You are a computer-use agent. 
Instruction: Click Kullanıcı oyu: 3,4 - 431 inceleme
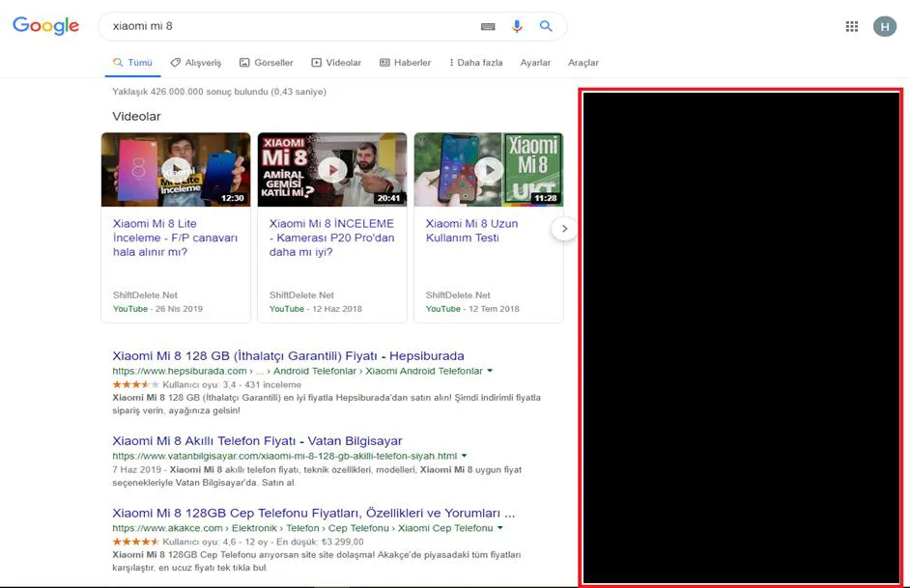232,384
